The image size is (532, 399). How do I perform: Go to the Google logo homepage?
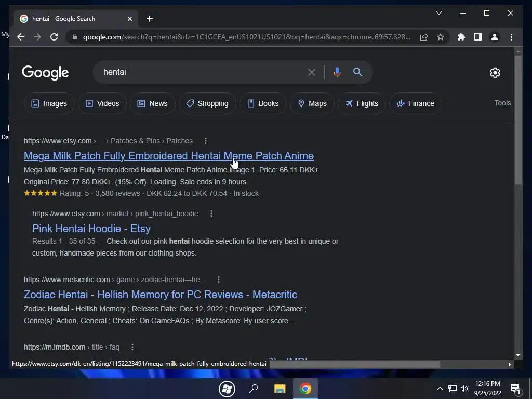point(45,73)
